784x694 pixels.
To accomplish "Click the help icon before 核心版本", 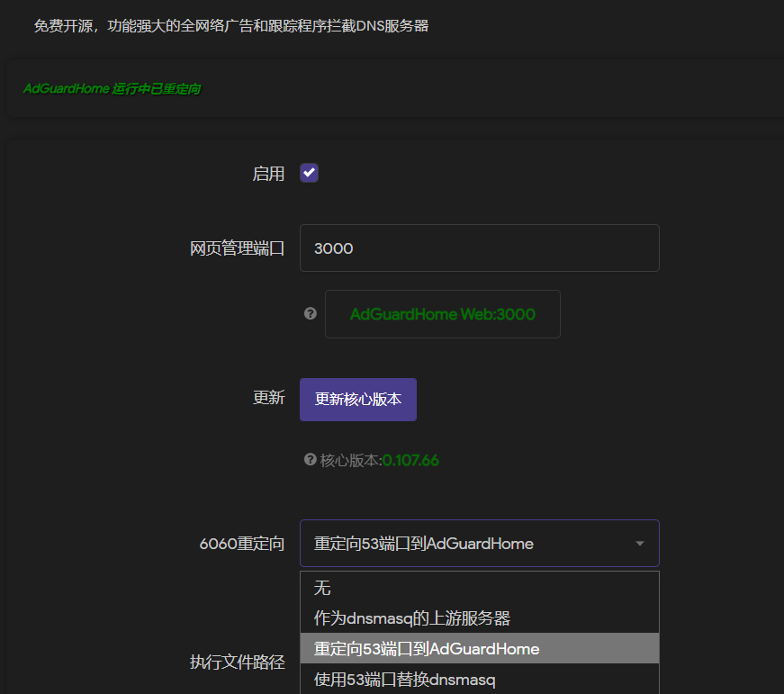I will [x=311, y=459].
